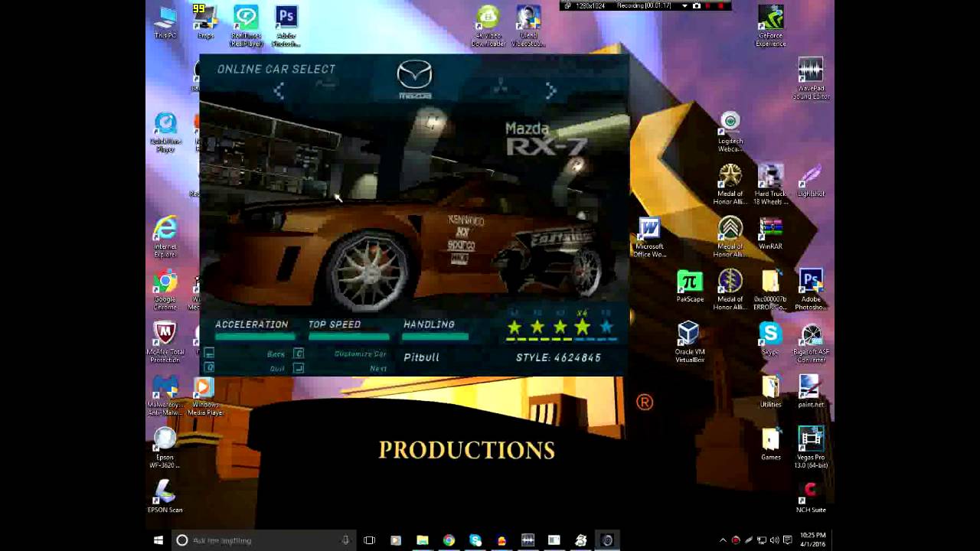The image size is (980, 551).
Task: Open Logitech Webcam shortcut
Action: [x=730, y=132]
